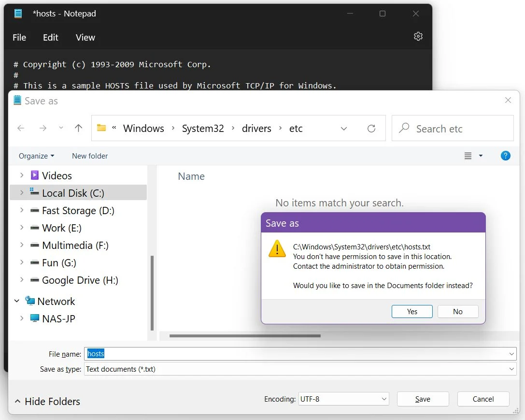
Task: Select NAS-JP under Network
Action: 78,319
